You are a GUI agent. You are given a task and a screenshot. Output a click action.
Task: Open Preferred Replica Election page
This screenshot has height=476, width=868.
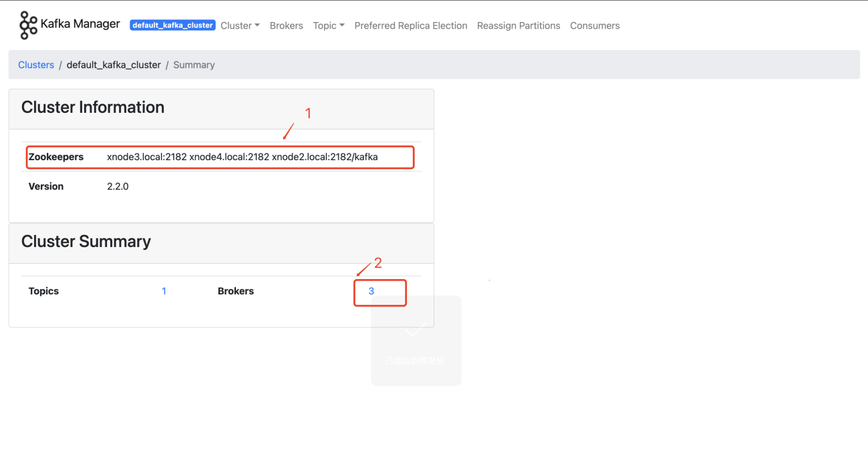(x=411, y=25)
